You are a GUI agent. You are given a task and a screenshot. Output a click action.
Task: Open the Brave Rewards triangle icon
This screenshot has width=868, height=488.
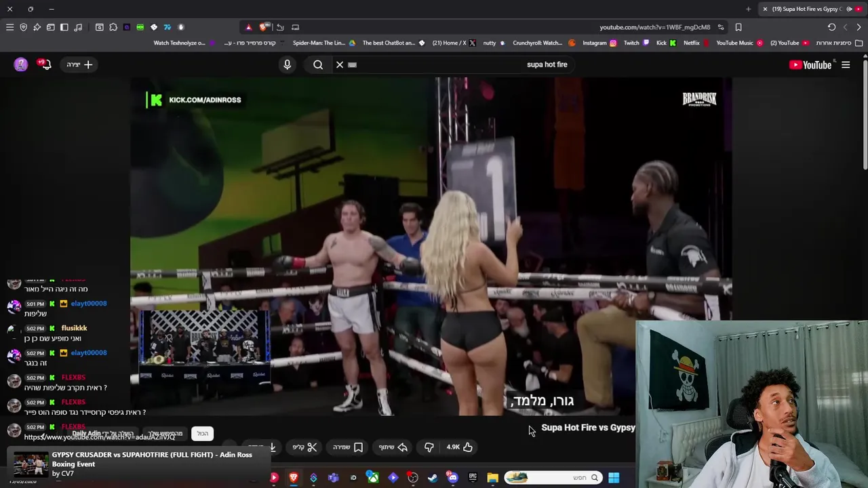(x=248, y=27)
